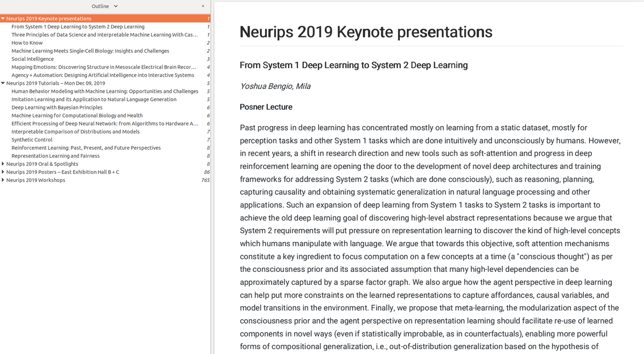Select Neurips 2019 Workshops row text
Viewport: 644px width, 354px height.
click(36, 180)
